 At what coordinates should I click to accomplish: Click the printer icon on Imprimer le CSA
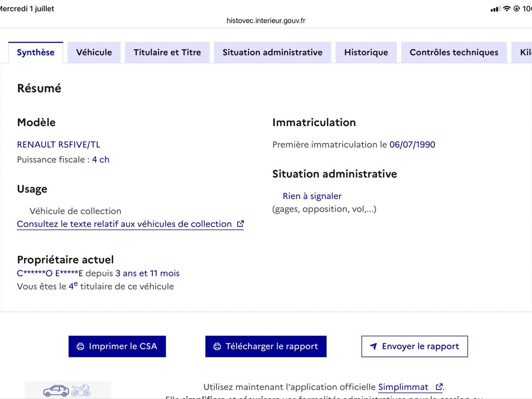coord(80,347)
